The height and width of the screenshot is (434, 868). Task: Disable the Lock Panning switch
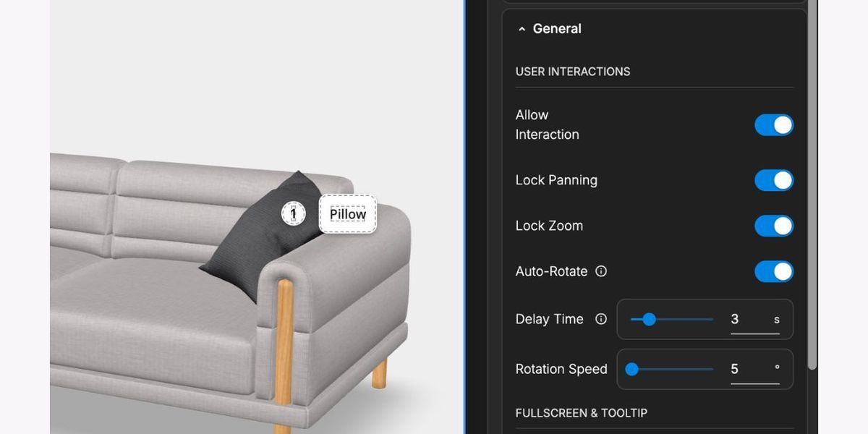(x=774, y=180)
